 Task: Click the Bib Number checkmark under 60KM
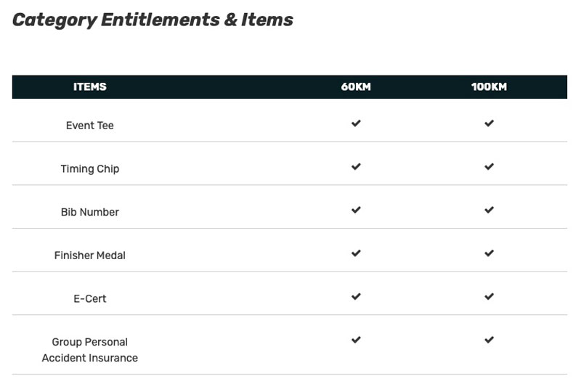[x=356, y=210]
